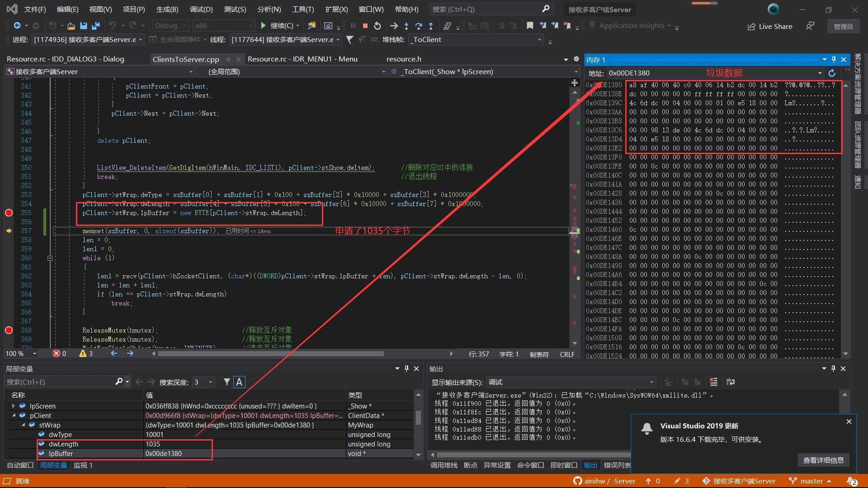Click the editor horizontal scrollbar
868x488 pixels.
tap(271, 354)
